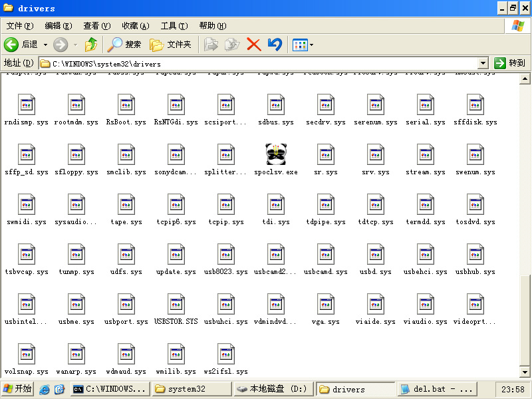Click the viaide.sys file name

click(x=376, y=322)
